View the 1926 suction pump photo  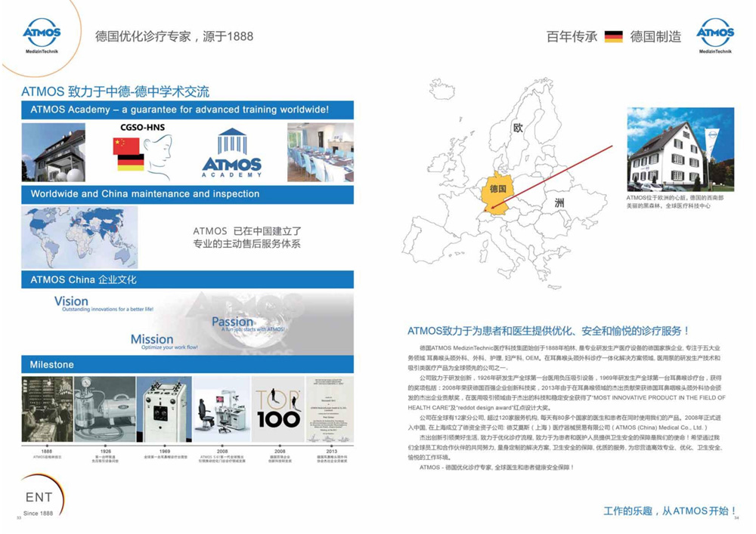[104, 409]
